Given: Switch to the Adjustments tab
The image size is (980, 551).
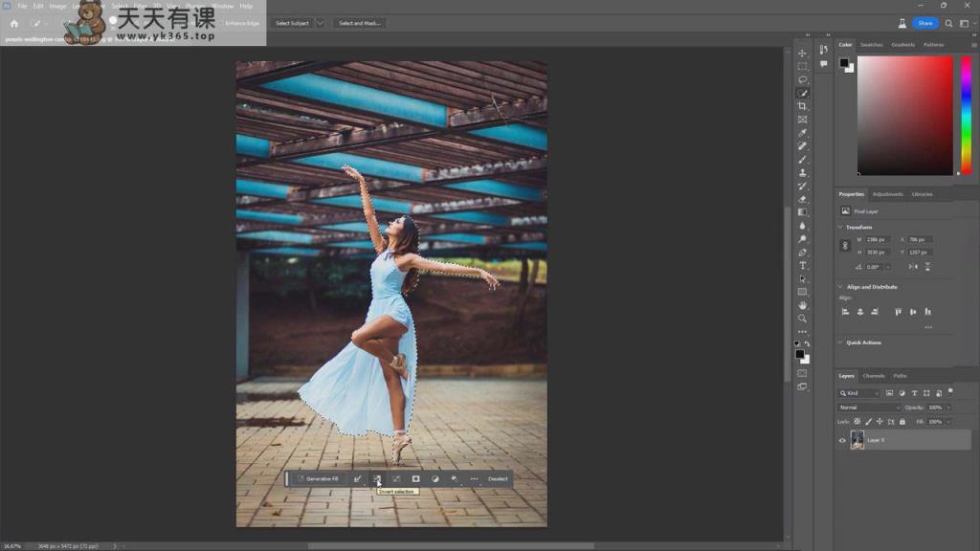Looking at the screenshot, I should point(887,194).
